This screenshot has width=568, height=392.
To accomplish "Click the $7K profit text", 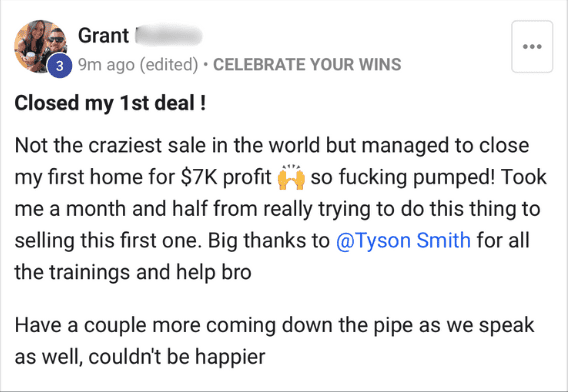I will [x=226, y=178].
